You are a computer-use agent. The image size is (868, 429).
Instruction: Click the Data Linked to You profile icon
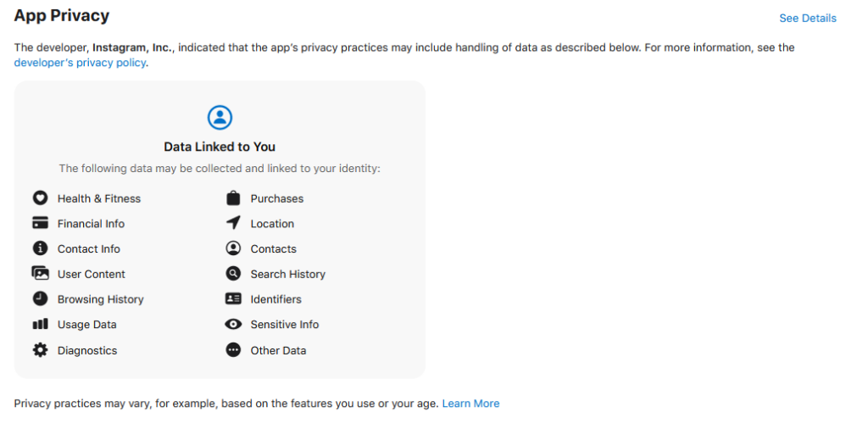point(220,117)
